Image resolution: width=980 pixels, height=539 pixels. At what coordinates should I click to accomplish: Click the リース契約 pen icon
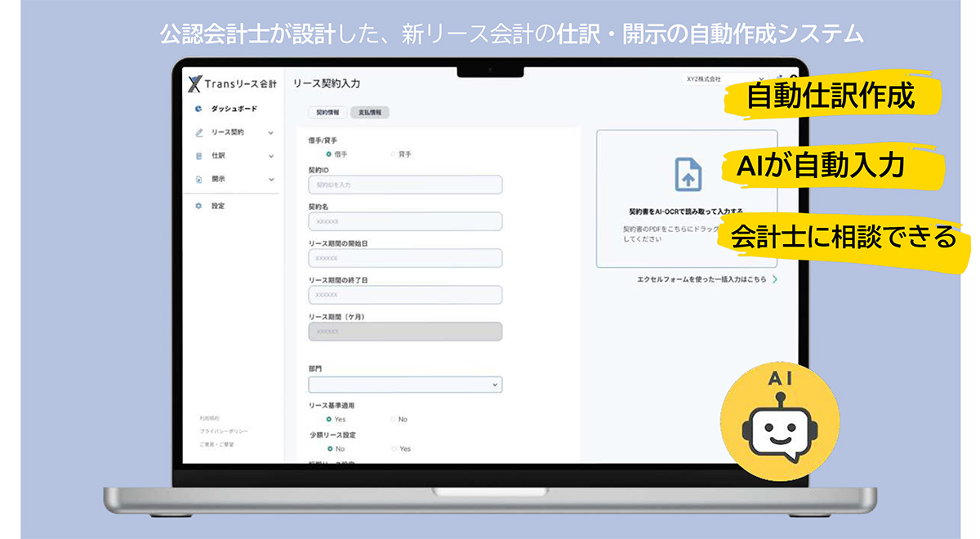click(198, 132)
